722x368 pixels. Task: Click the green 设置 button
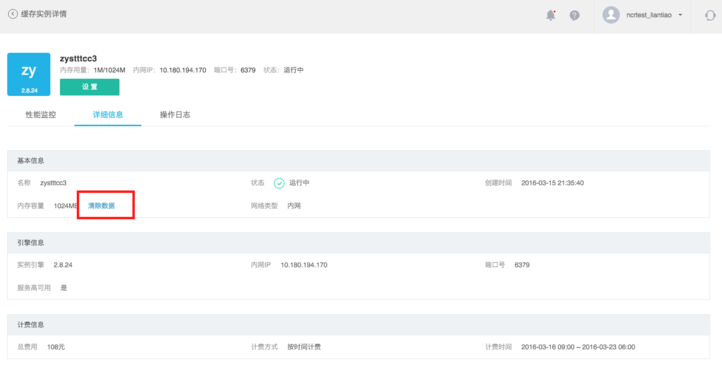coord(89,87)
